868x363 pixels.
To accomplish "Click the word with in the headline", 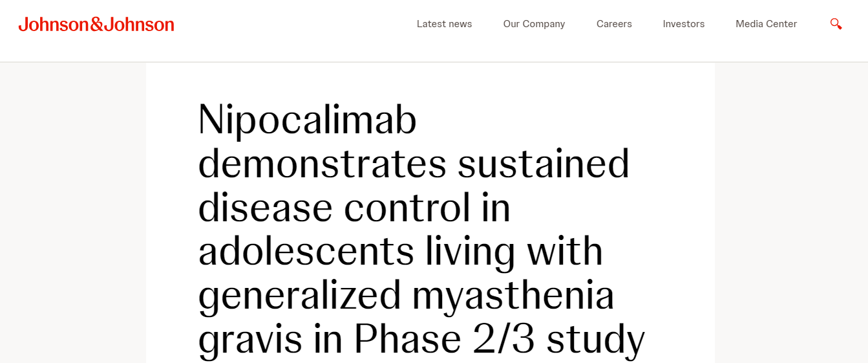I will [565, 251].
